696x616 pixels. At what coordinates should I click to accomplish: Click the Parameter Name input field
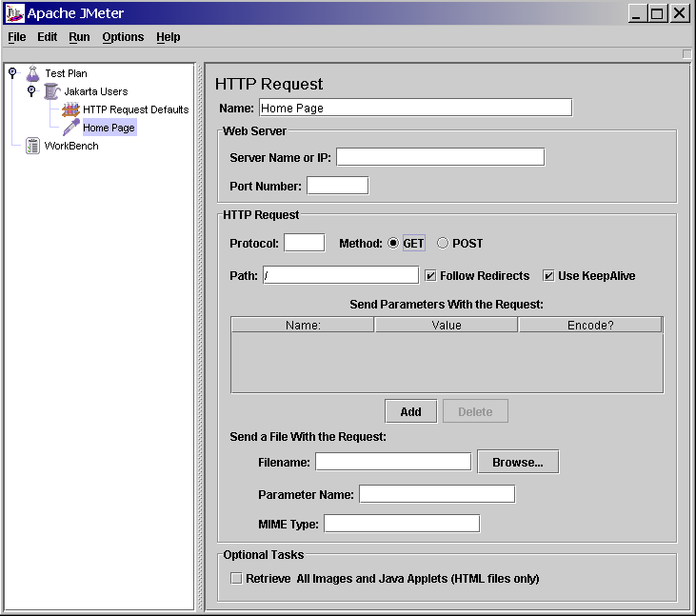point(437,494)
